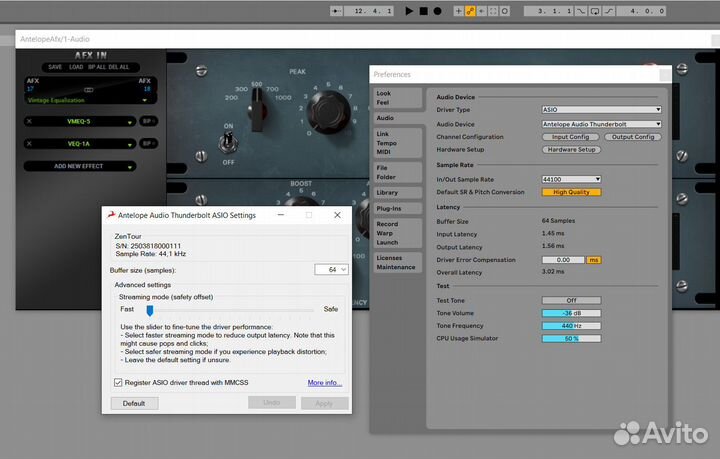The height and width of the screenshot is (459, 720).
Task: Switch to the Plug-Ins preferences tab
Action: (x=387, y=208)
